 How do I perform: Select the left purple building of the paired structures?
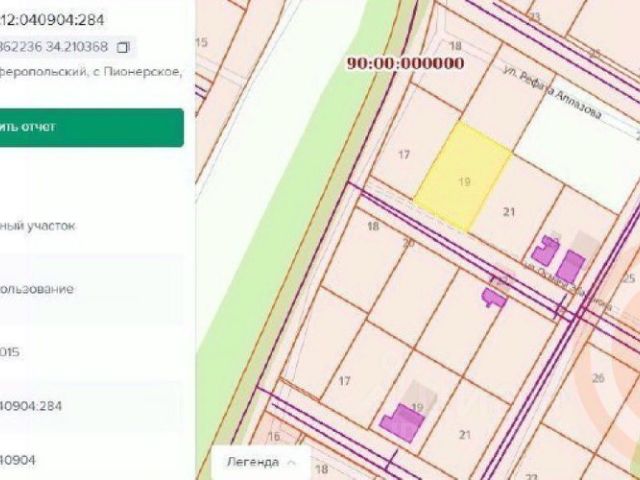click(x=545, y=250)
